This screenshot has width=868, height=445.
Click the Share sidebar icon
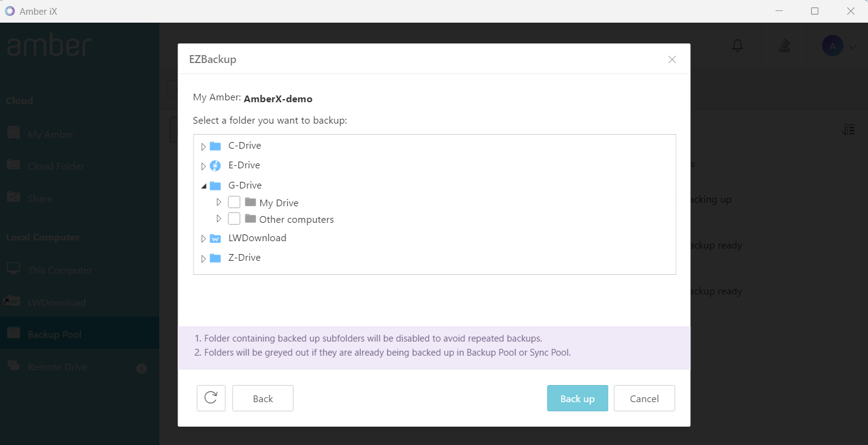(13, 197)
